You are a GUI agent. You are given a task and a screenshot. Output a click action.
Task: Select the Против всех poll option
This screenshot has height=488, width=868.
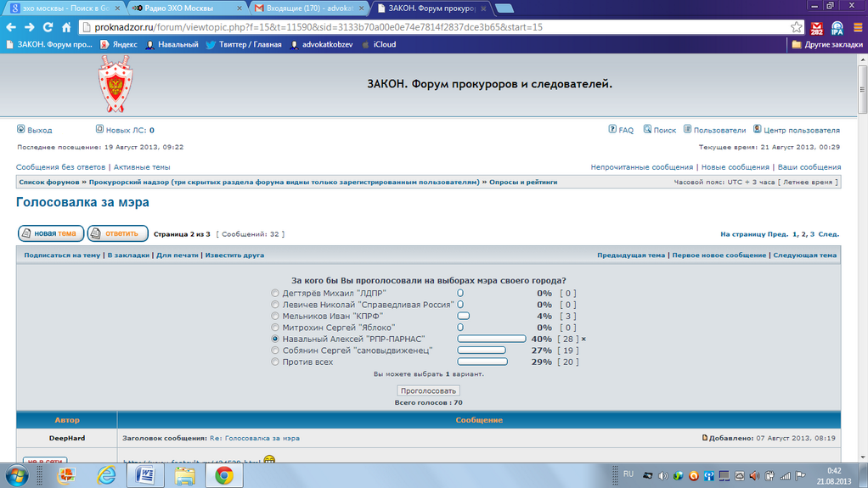pos(275,362)
